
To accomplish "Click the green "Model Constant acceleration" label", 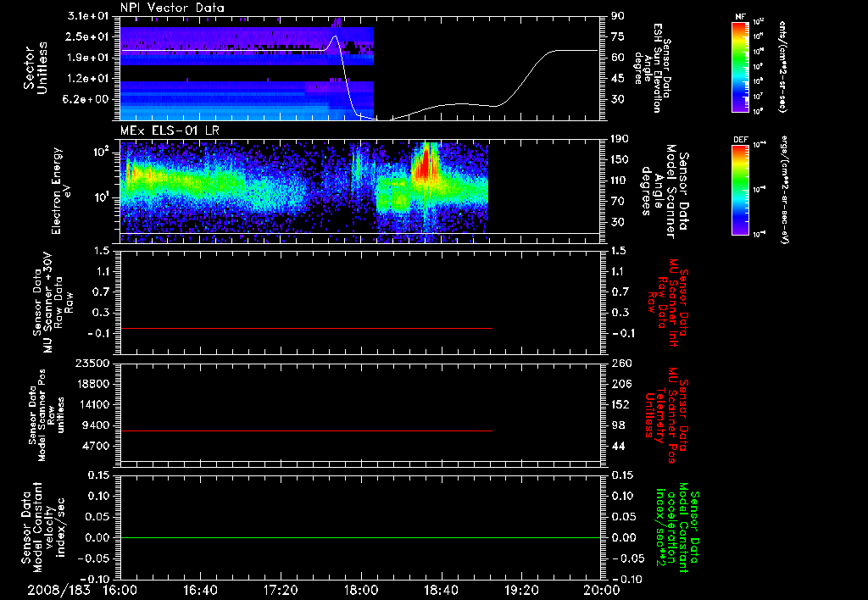I will click(677, 529).
